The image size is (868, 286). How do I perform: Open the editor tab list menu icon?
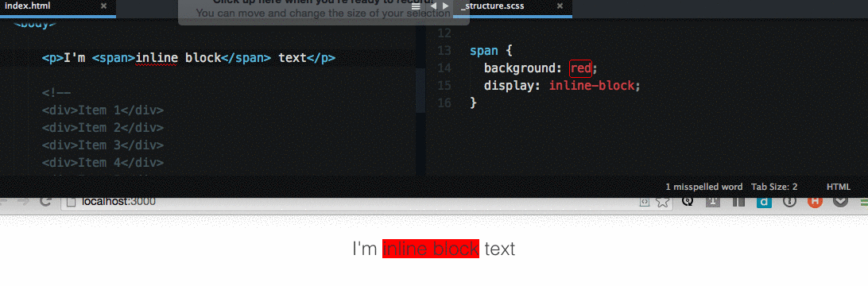[417, 6]
